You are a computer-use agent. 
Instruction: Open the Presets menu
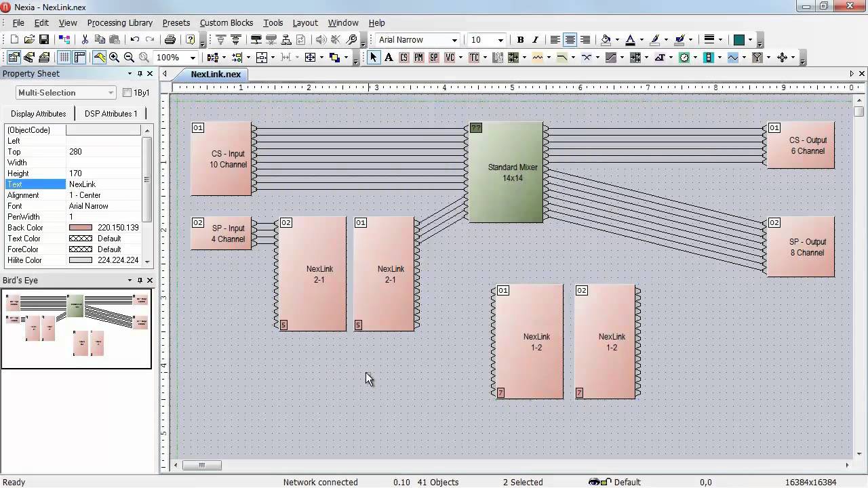click(176, 22)
